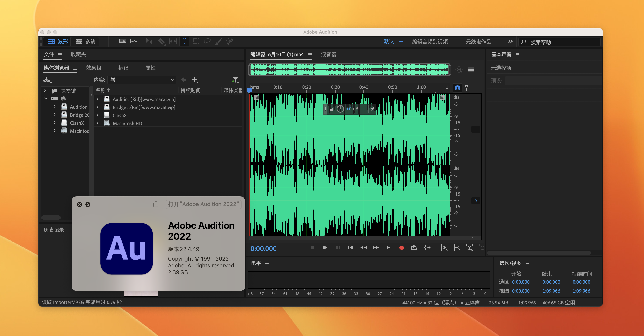Expand the Macintosh HD list entry
Viewport: 644px width, 336px height.
point(98,123)
